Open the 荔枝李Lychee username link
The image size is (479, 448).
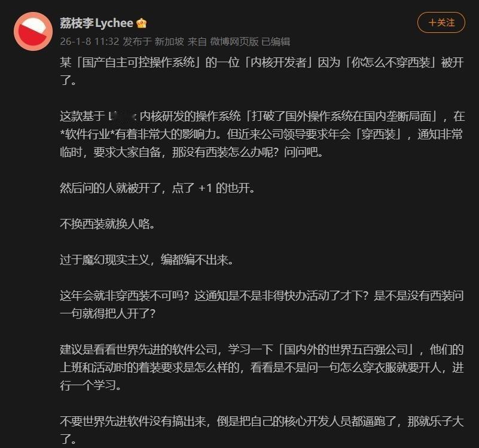(x=96, y=23)
